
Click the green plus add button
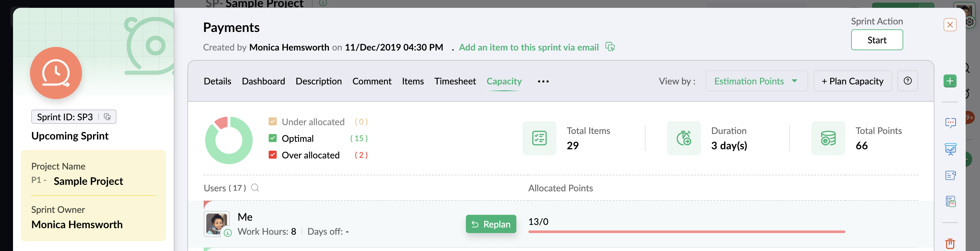point(949,81)
